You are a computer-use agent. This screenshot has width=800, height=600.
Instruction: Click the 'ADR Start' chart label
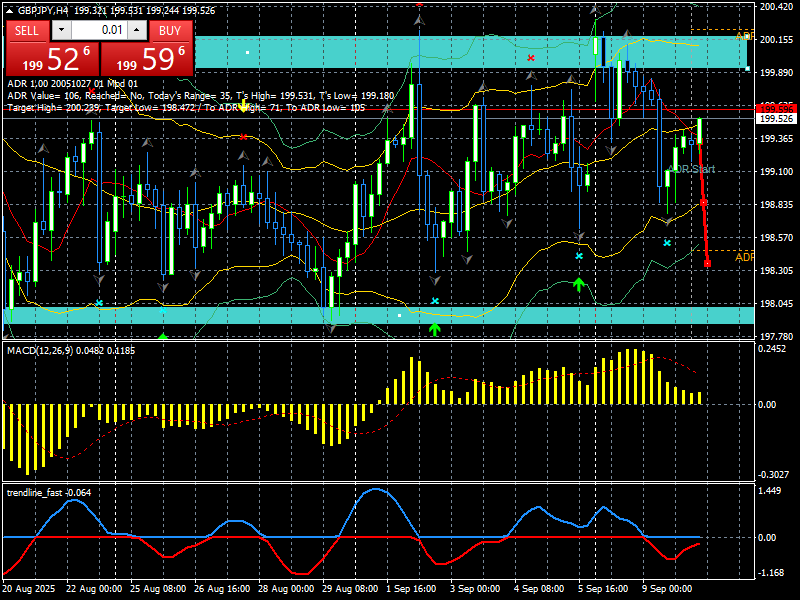click(692, 169)
